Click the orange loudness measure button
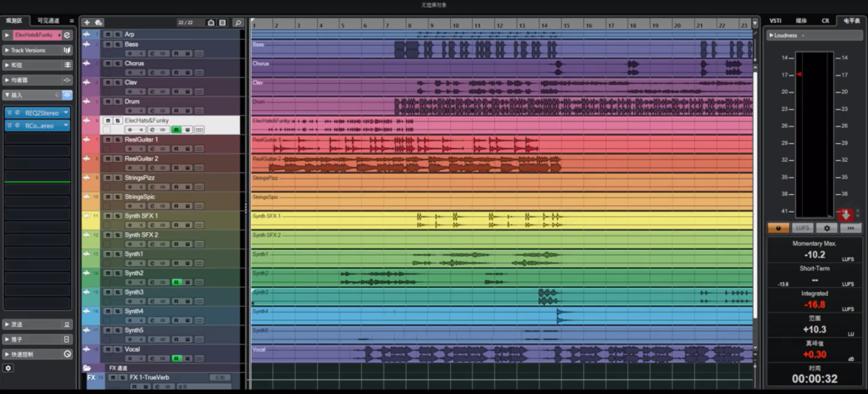868x394 pixels. point(777,228)
